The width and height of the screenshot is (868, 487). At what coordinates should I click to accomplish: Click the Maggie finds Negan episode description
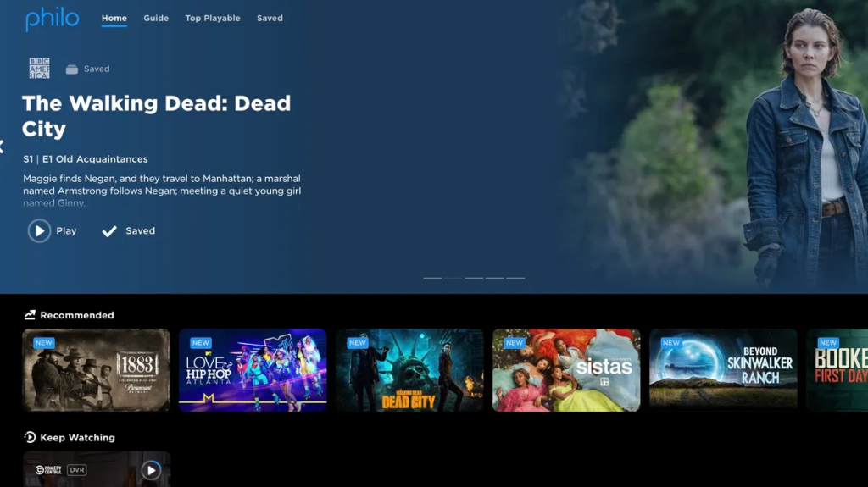point(162,191)
